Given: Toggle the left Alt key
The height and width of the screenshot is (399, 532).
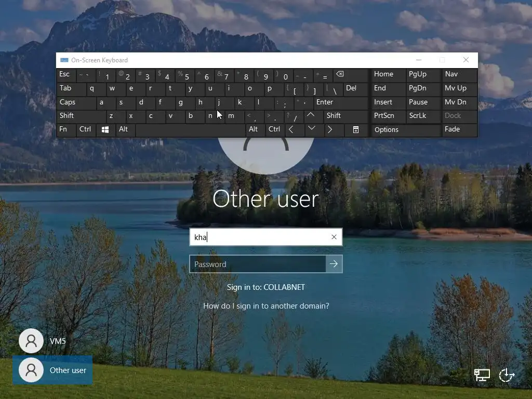Looking at the screenshot, I should tap(125, 130).
